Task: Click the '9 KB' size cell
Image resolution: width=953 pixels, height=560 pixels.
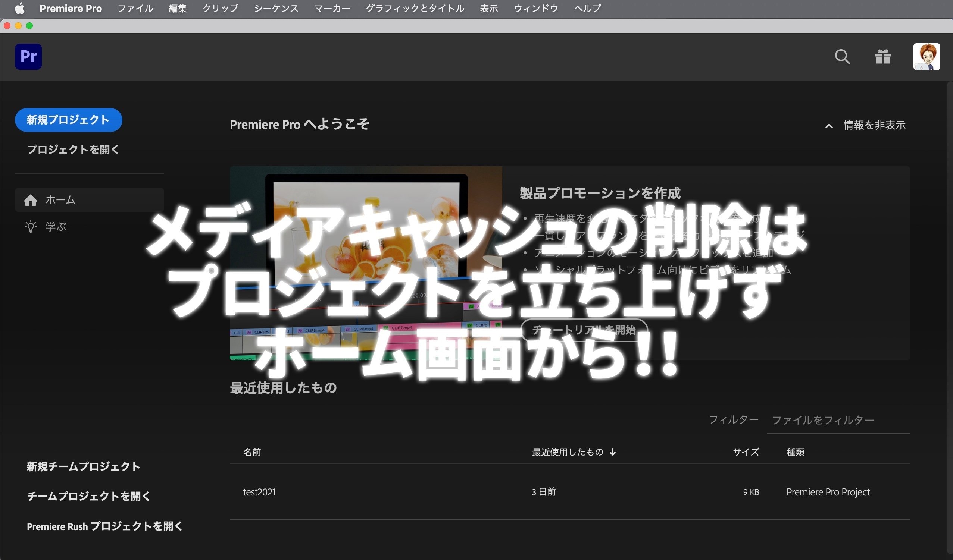Action: tap(751, 492)
